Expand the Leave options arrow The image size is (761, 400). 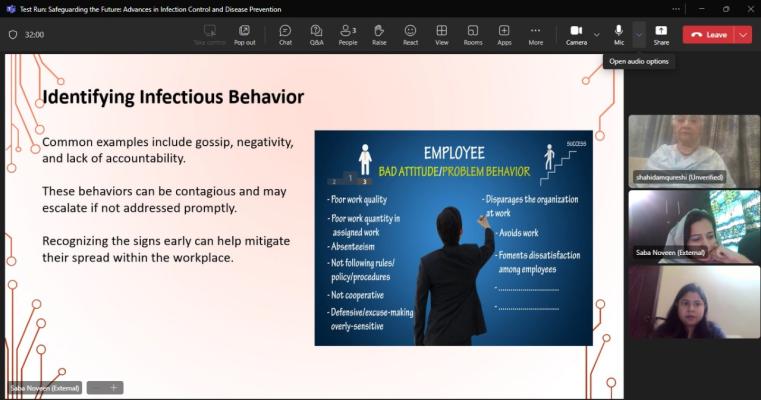pyautogui.click(x=743, y=34)
